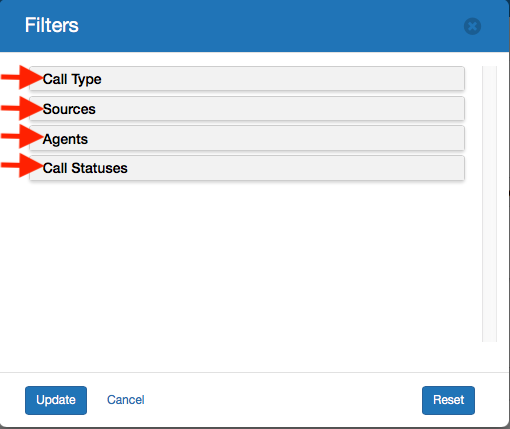510x429 pixels.
Task: Select the Call Type label text
Action: point(72,79)
